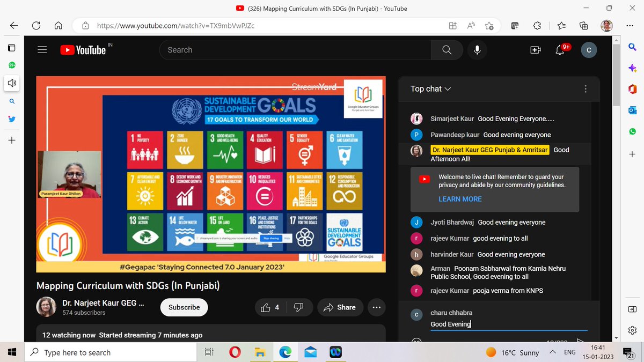
Task: Open Favorites list icon
Action: 561,26
